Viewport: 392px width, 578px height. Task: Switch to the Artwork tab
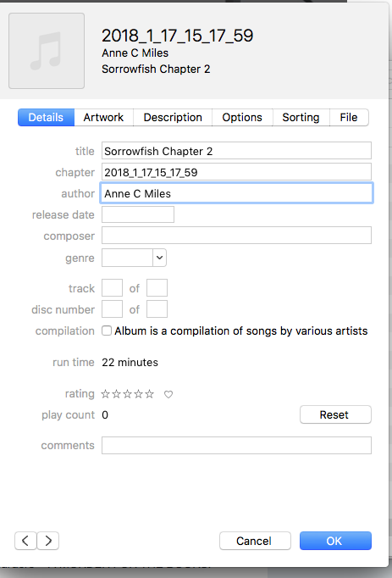(103, 117)
